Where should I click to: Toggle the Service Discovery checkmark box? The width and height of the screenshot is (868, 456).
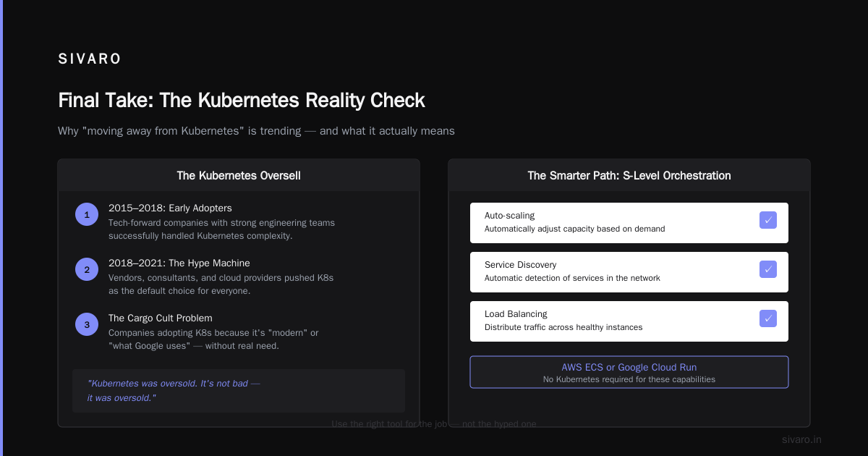[x=768, y=269]
